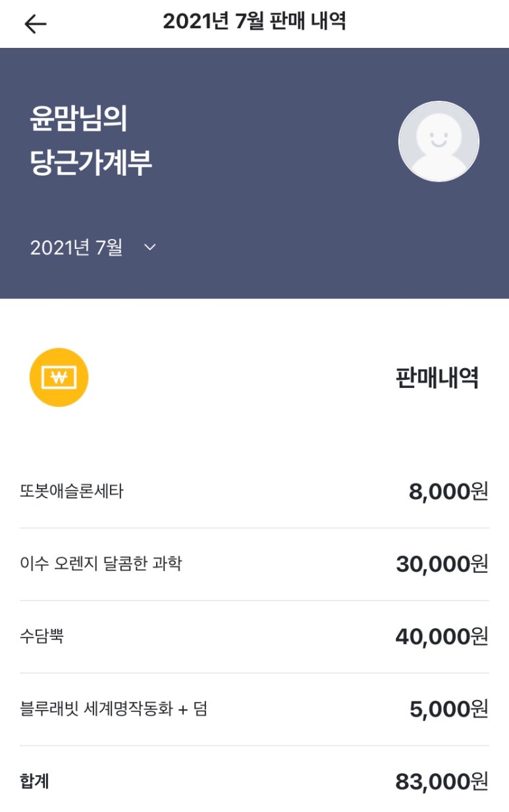The width and height of the screenshot is (509, 812).
Task: Click the 8,000원 price amount
Action: tap(448, 492)
